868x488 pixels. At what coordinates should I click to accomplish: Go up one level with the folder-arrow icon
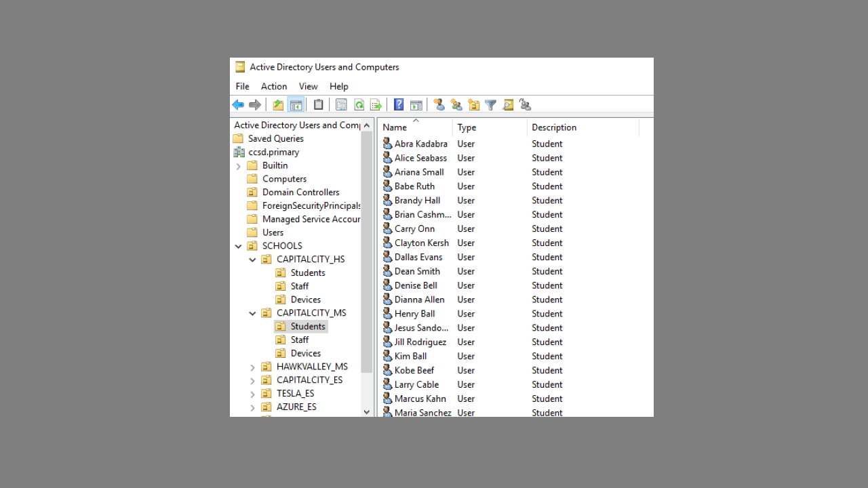[x=278, y=105]
